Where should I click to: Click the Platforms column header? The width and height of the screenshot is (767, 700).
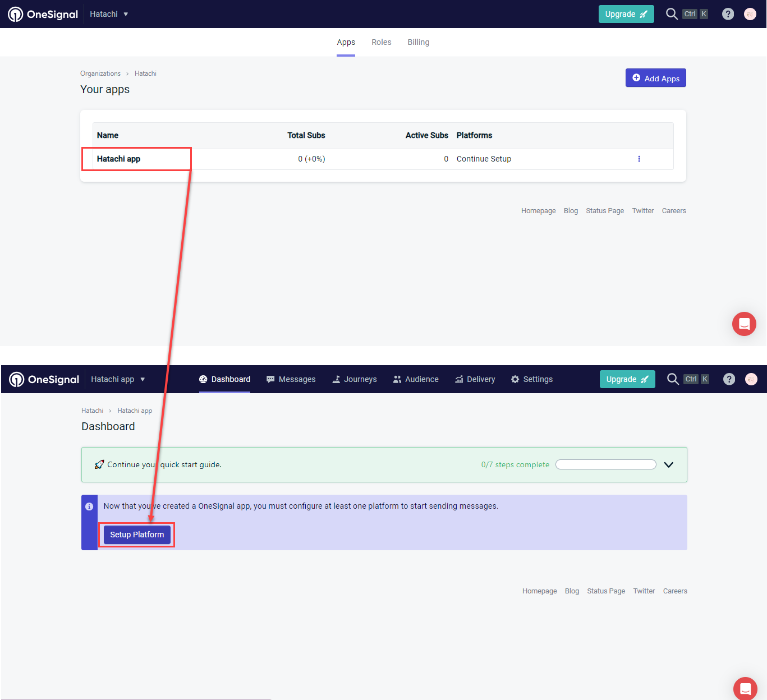(x=474, y=135)
